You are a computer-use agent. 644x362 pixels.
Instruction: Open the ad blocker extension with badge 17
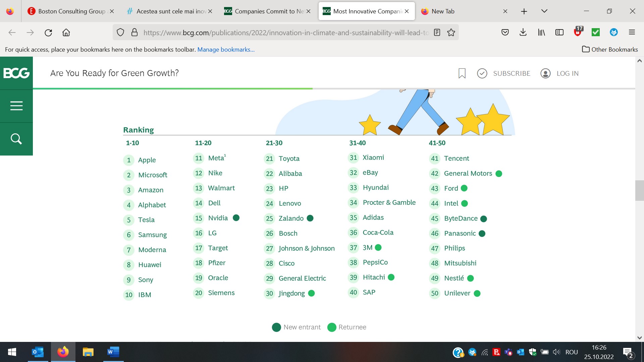578,32
